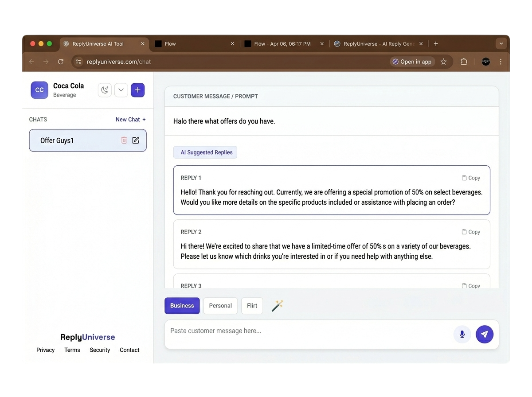Switch to the Flirt tone option
Screen dimensions: 532x397
(252, 305)
